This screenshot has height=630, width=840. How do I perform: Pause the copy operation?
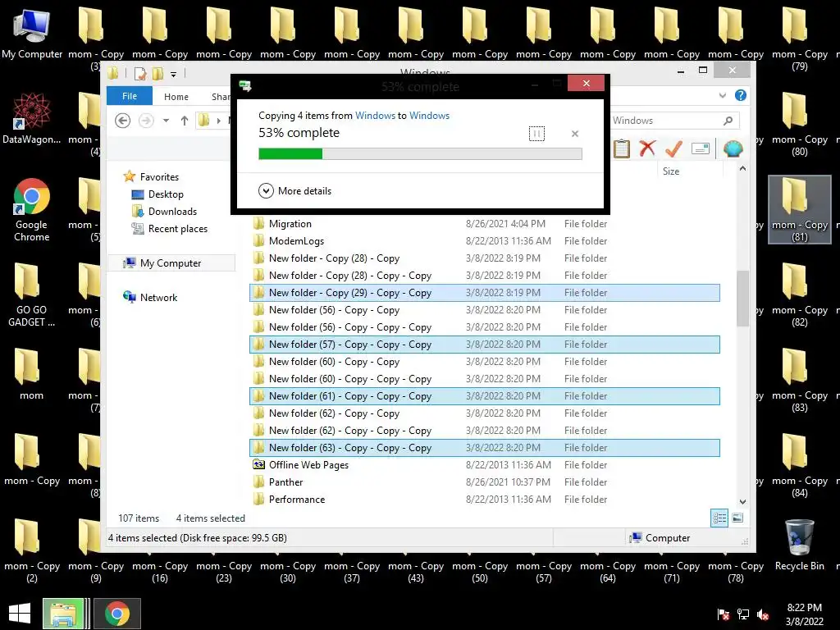(x=536, y=134)
